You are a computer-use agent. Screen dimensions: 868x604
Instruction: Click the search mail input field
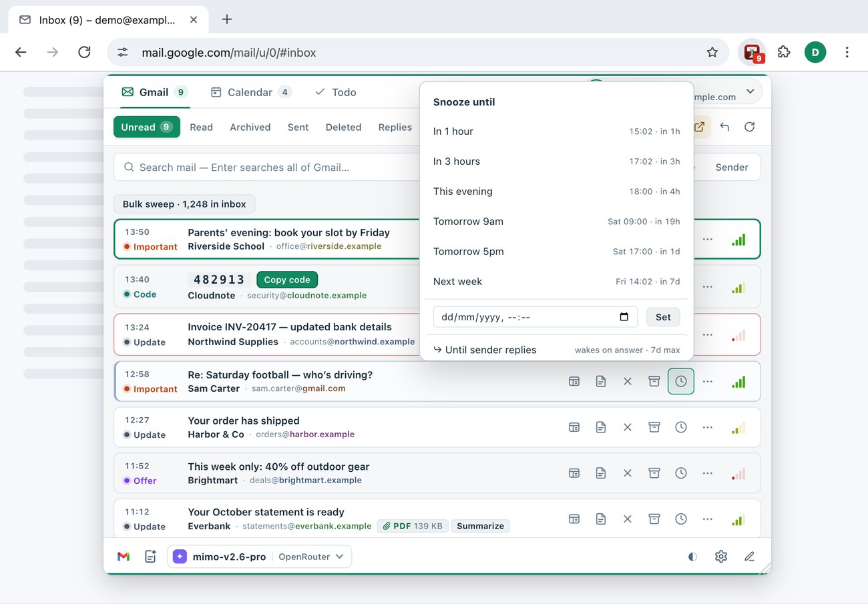point(267,168)
